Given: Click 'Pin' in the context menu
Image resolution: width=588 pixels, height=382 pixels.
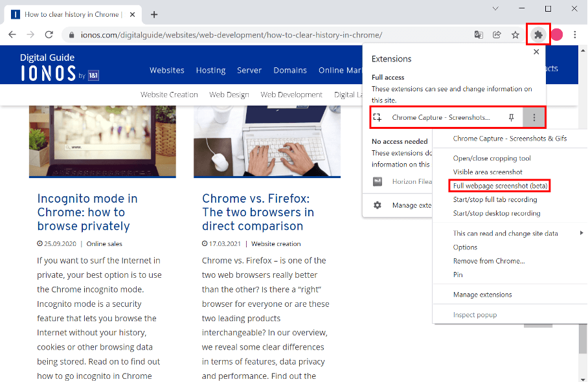Looking at the screenshot, I should [458, 275].
